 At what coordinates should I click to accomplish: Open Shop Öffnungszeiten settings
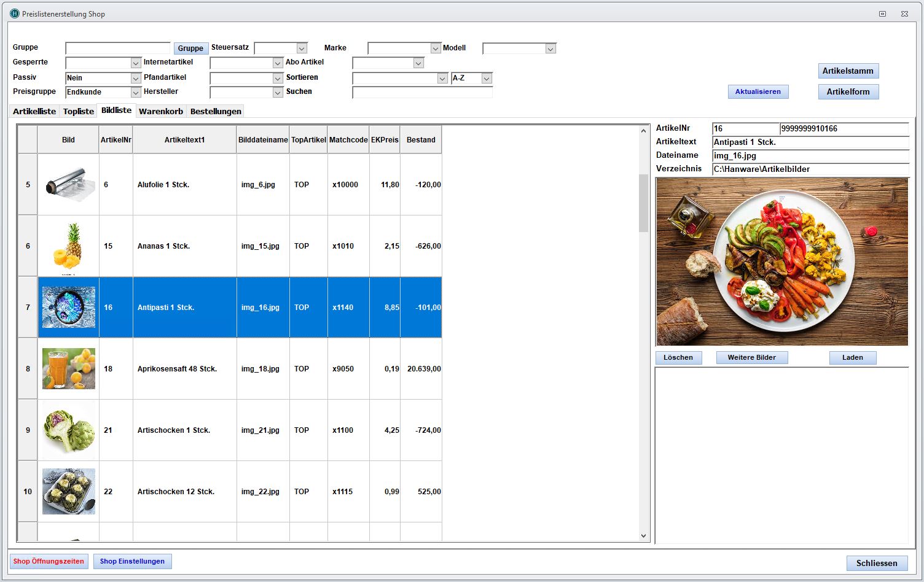(x=49, y=561)
